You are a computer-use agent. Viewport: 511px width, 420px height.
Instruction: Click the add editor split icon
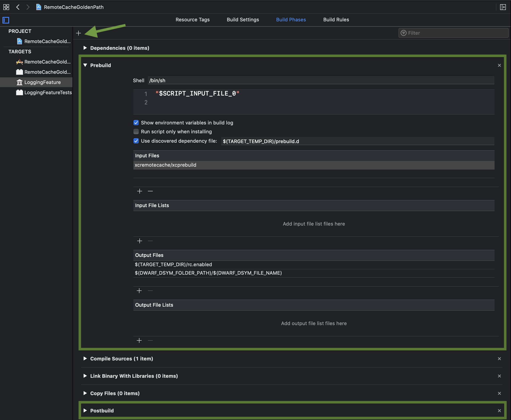pos(503,7)
